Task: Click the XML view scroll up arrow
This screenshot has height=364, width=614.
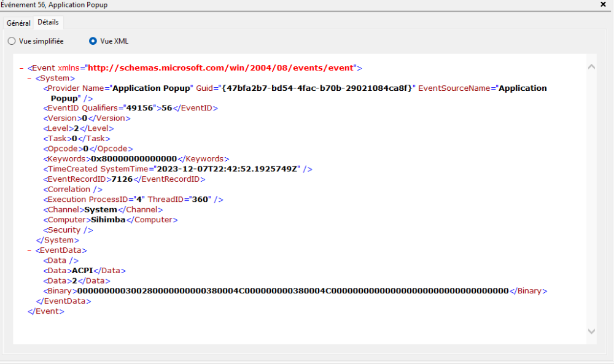Action: coord(591,66)
